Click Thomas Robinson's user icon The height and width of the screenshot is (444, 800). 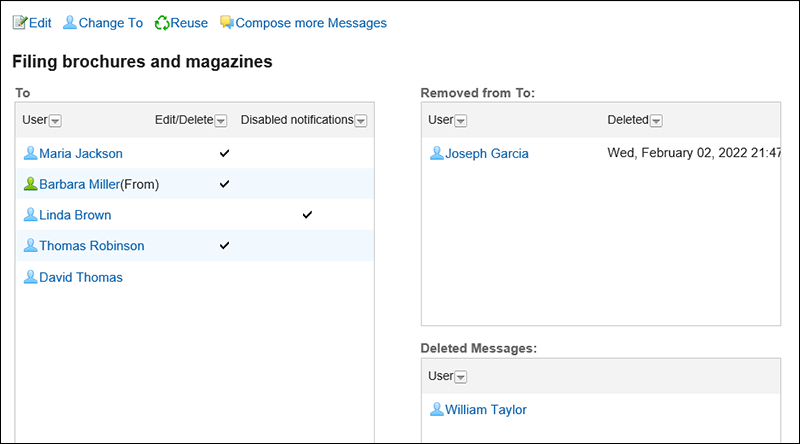[x=31, y=245]
